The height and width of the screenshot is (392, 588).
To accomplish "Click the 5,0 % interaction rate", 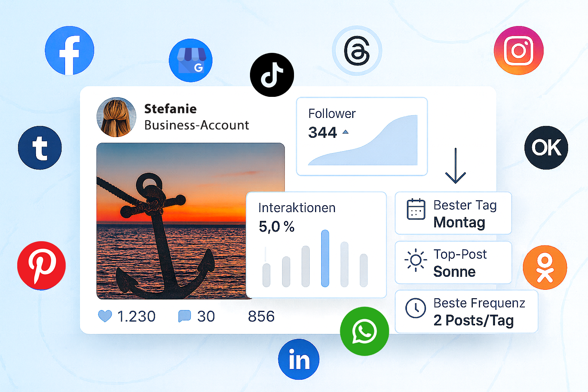I will click(x=276, y=227).
